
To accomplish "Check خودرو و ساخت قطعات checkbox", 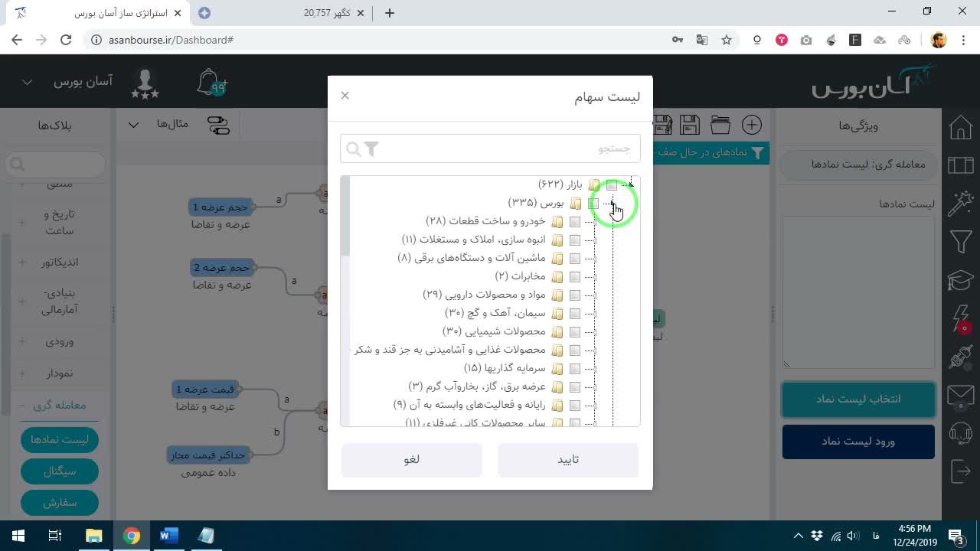I will coord(575,222).
